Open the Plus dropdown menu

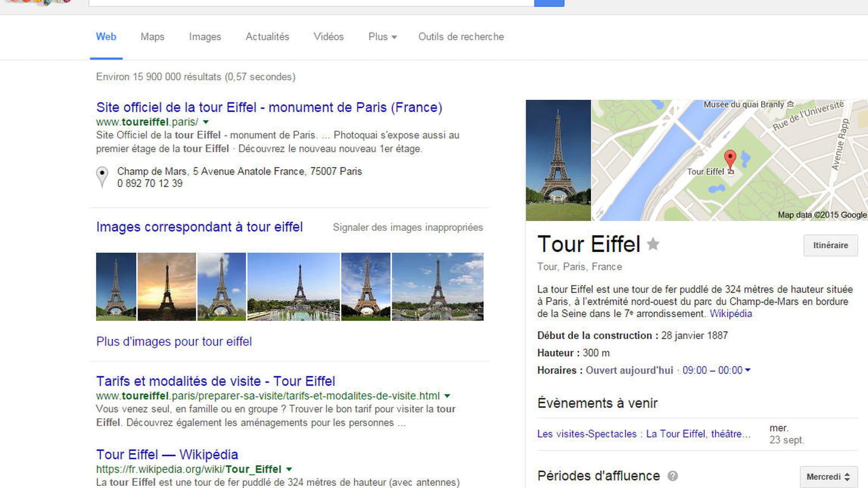point(382,36)
